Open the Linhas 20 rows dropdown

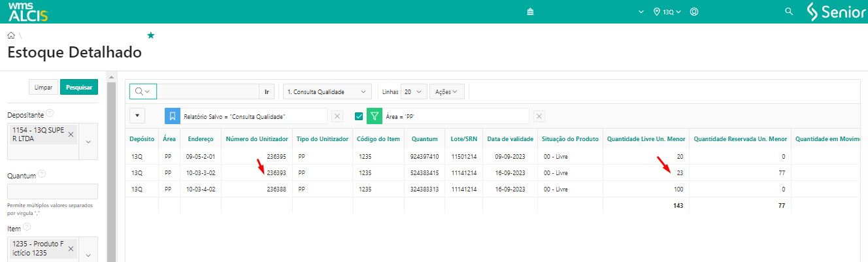414,92
